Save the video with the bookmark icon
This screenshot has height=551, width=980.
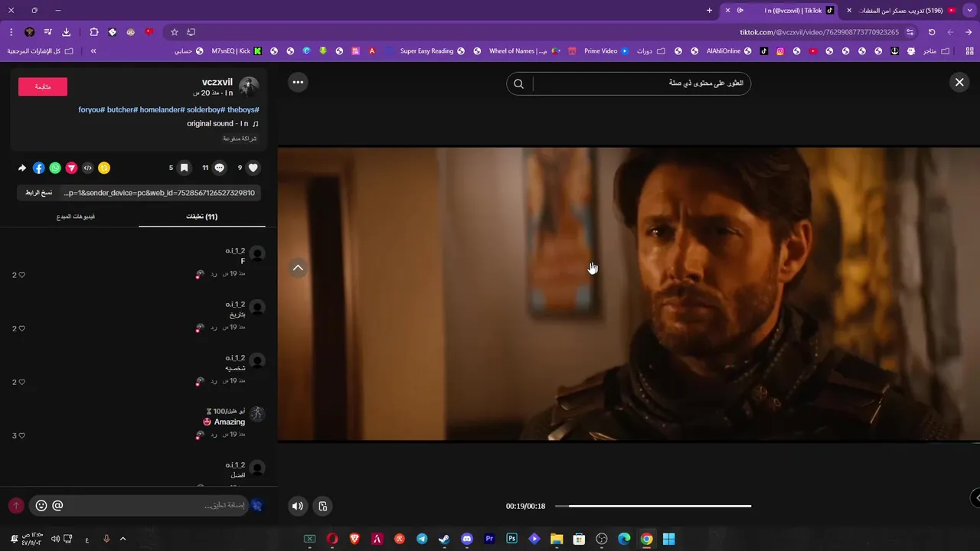(x=184, y=168)
